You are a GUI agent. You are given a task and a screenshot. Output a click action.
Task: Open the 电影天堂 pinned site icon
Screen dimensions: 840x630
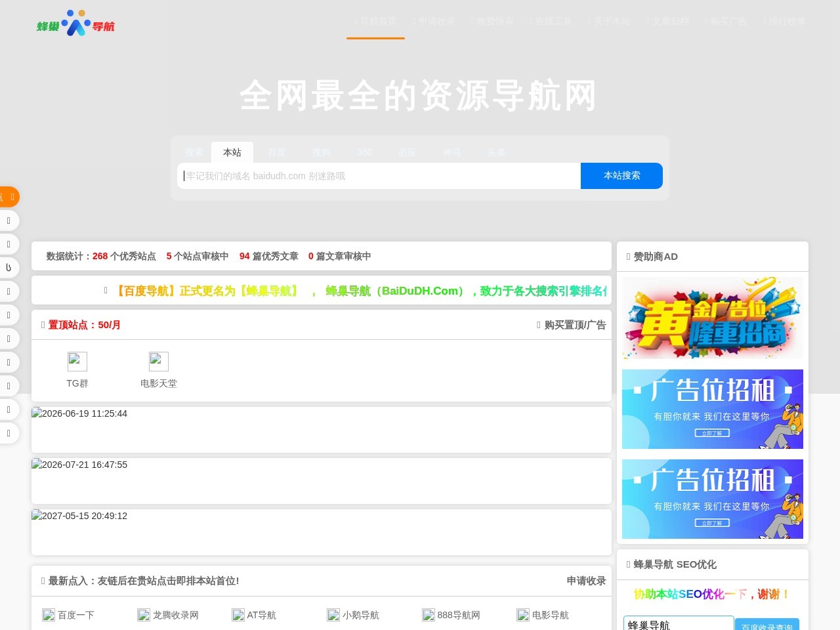(159, 362)
